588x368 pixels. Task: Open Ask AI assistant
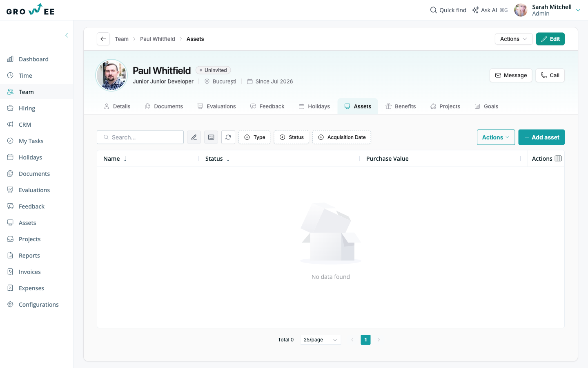tap(490, 10)
